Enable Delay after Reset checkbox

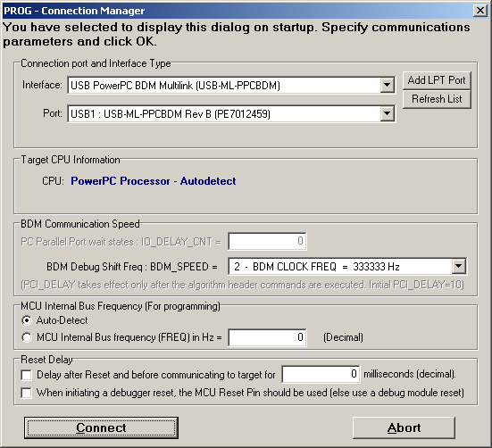click(27, 375)
